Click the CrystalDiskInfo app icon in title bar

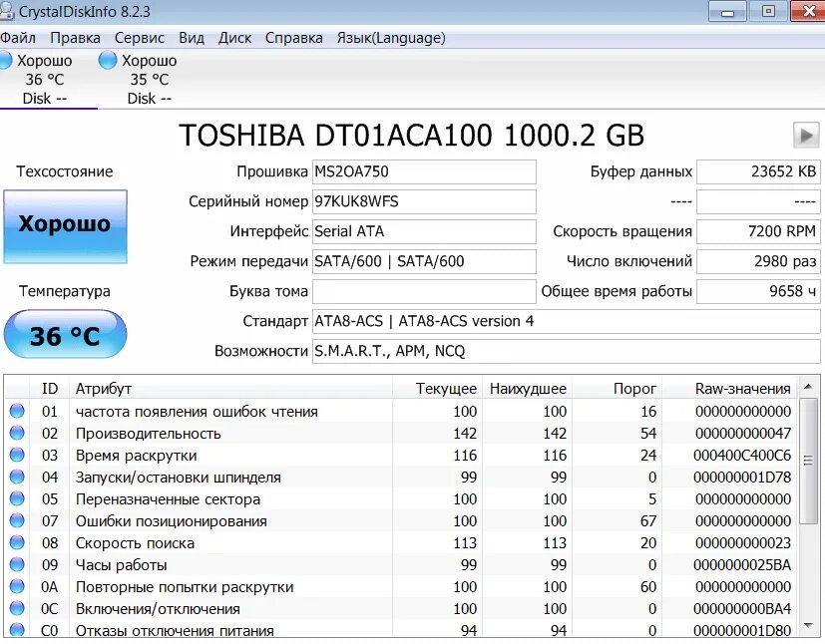7,11
